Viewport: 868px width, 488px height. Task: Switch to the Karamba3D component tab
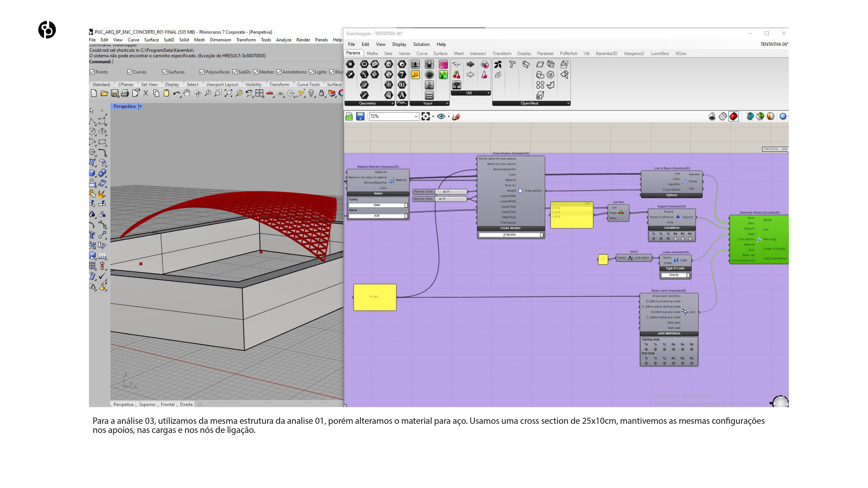click(x=606, y=54)
